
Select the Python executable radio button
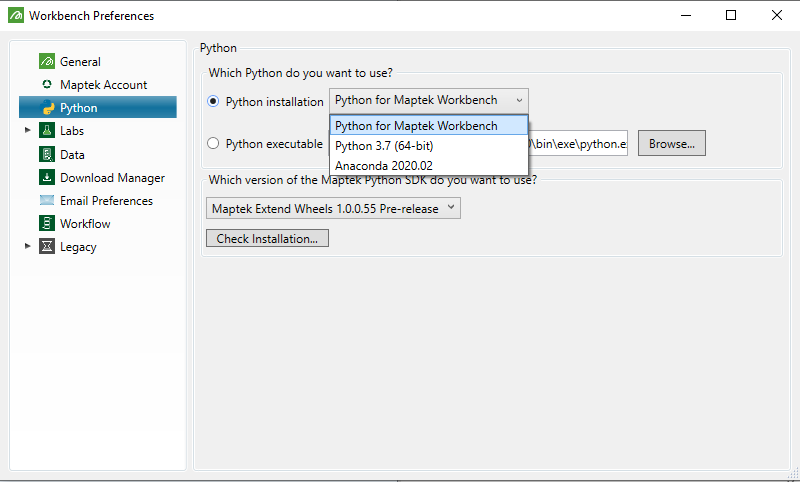point(213,143)
